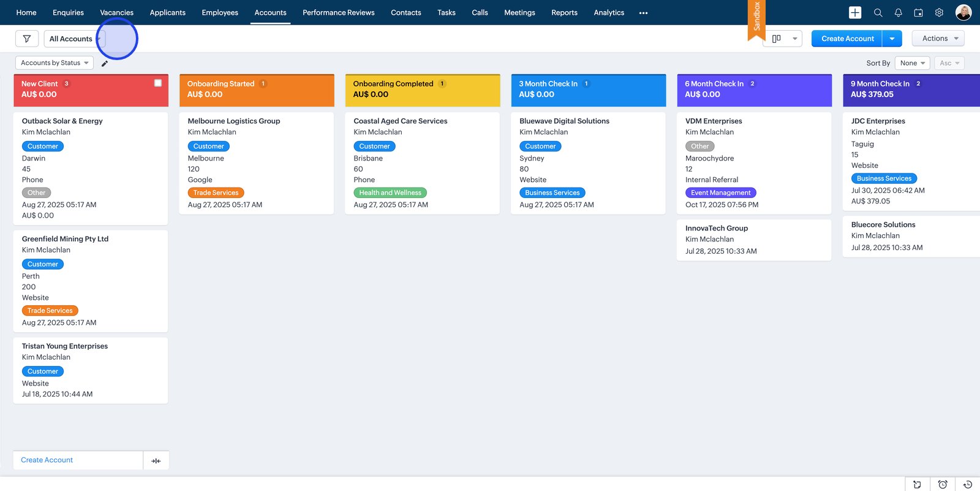Click the blue Create Account button
Viewport: 980px width, 491px height.
pyautogui.click(x=847, y=39)
